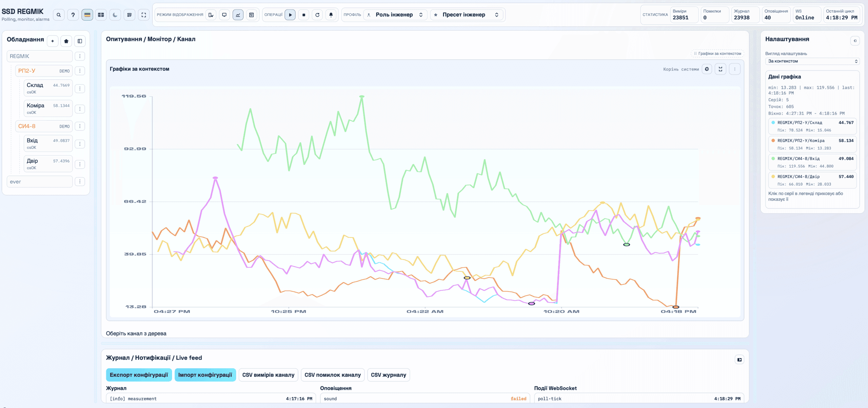
Task: Toggle the REGMIK/РП2-У/Коміра legend series
Action: click(812, 144)
